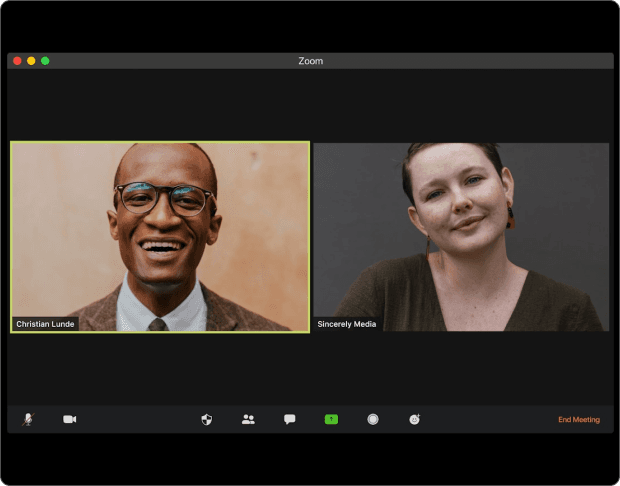620x486 pixels.
Task: Click the empty dark area above the video tiles
Action: (x=310, y=105)
